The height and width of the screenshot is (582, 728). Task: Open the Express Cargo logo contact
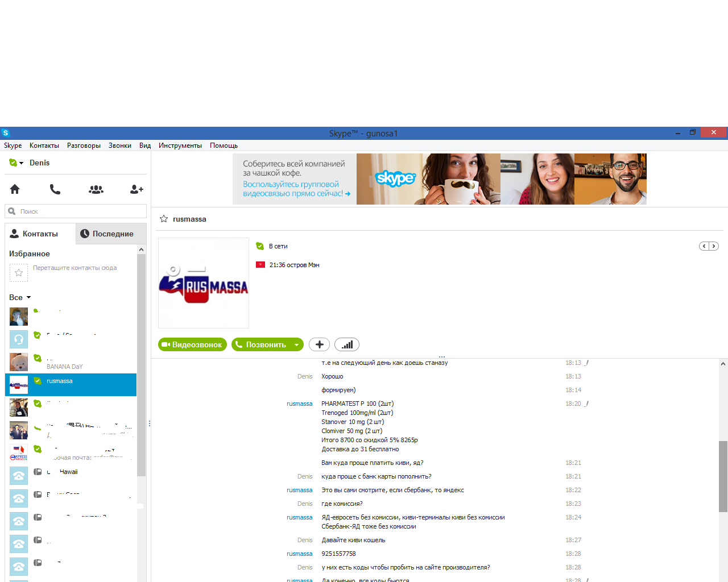[x=71, y=453]
